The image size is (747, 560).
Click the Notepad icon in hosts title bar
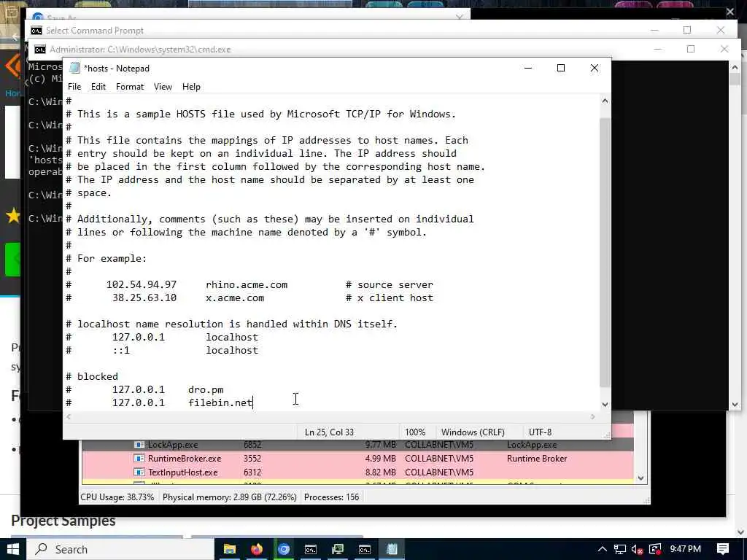coord(74,68)
